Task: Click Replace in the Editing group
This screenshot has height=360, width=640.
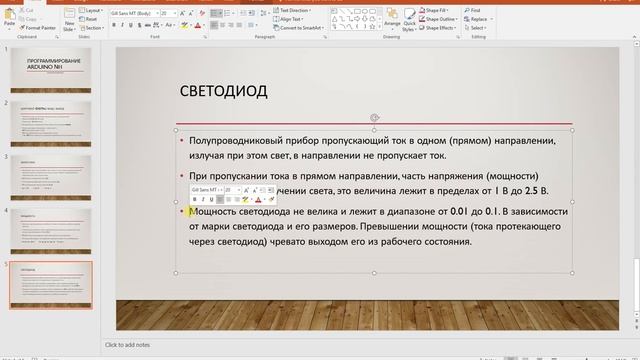Action: [479, 19]
